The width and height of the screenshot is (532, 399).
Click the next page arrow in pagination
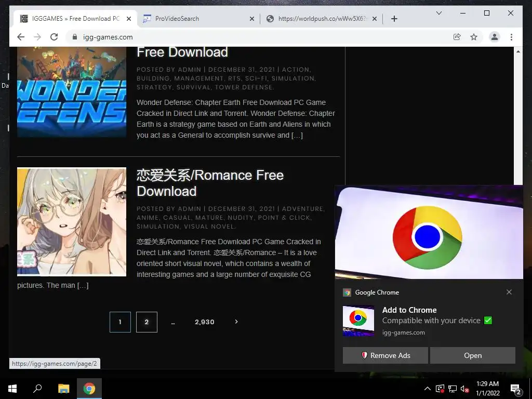point(236,322)
